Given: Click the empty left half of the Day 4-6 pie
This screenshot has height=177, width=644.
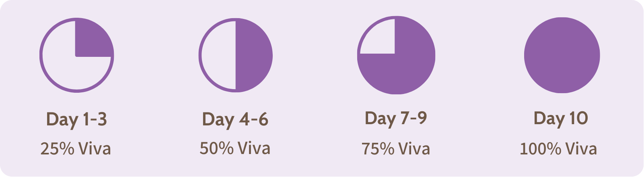Looking at the screenshot, I should click(219, 55).
